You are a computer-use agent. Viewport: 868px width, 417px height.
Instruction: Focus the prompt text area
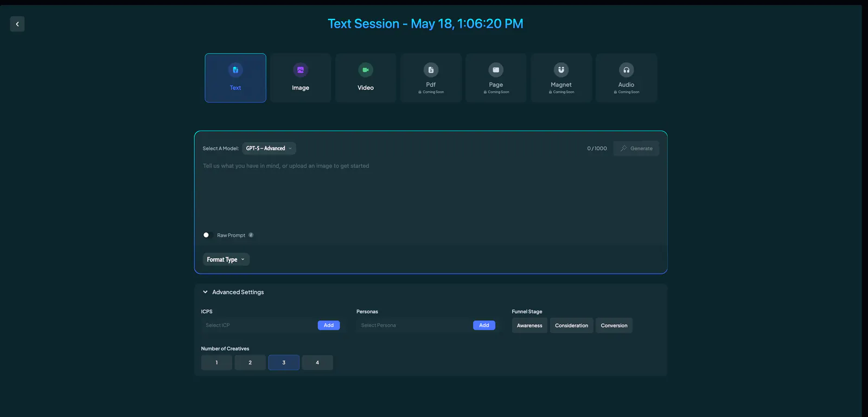[431, 193]
